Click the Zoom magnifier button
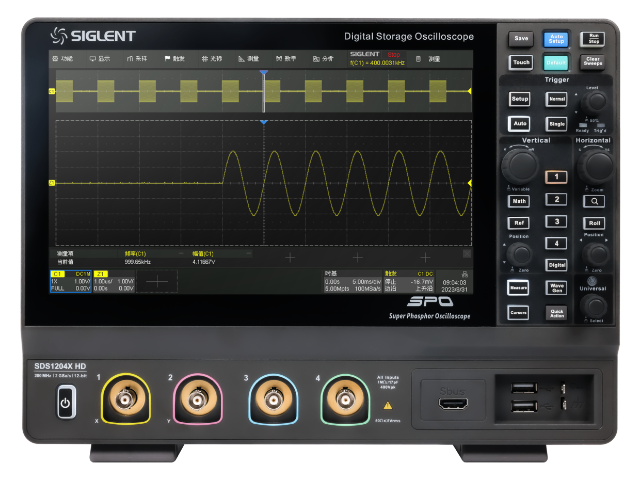Image resolution: width=640 pixels, height=480 pixels. click(x=594, y=201)
